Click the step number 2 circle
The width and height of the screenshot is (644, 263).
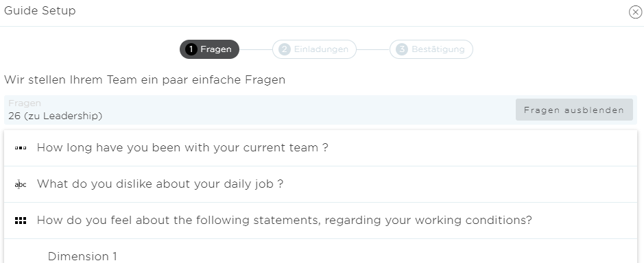284,49
